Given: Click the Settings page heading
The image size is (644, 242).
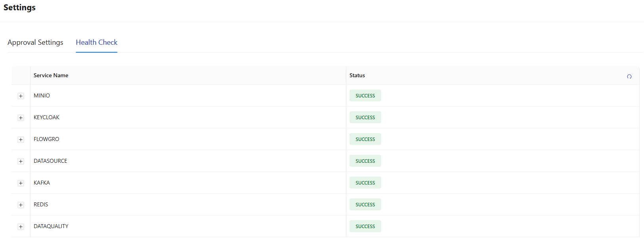Looking at the screenshot, I should (x=19, y=8).
